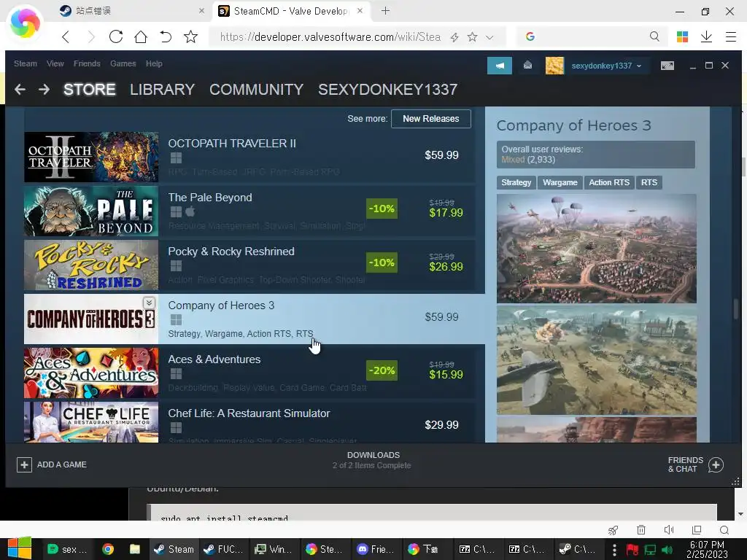
Task: Open FRIENDS & CHAT text
Action: (x=685, y=464)
